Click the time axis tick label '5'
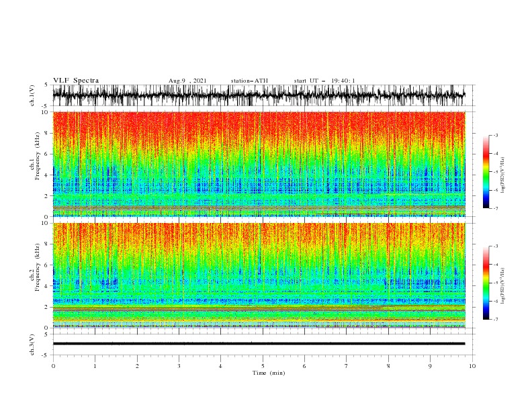532x411 pixels. coord(263,366)
